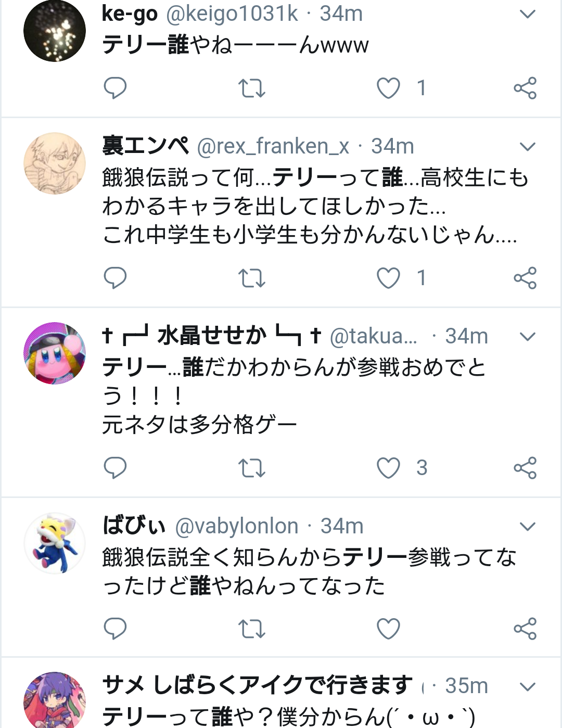The width and height of the screenshot is (562, 728).
Task: Open the @vabylonlon profile handle
Action: [237, 526]
